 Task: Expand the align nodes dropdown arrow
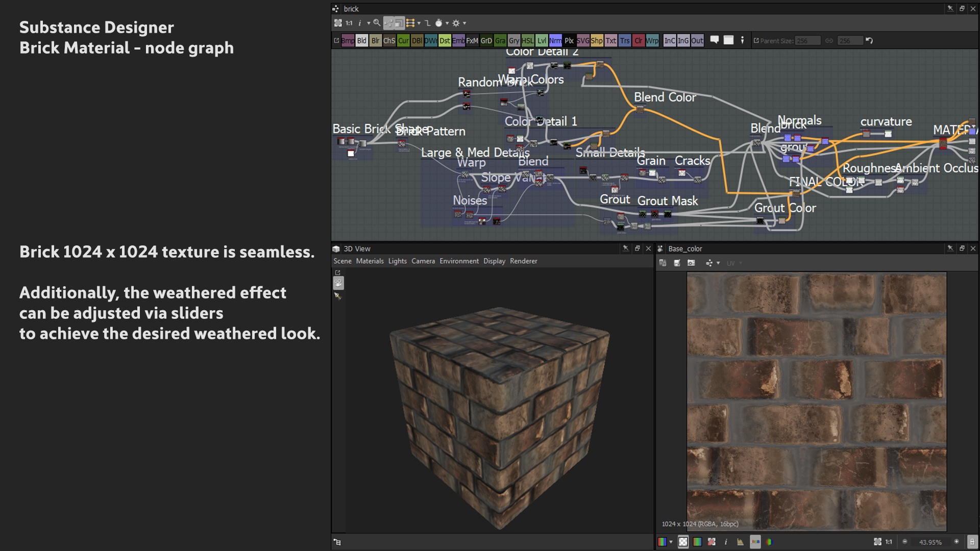[419, 23]
